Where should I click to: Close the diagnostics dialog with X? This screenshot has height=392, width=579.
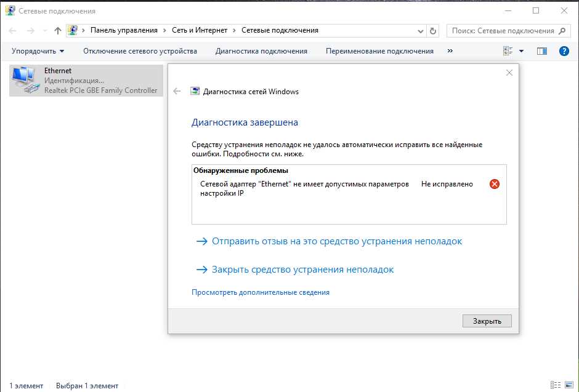point(509,73)
